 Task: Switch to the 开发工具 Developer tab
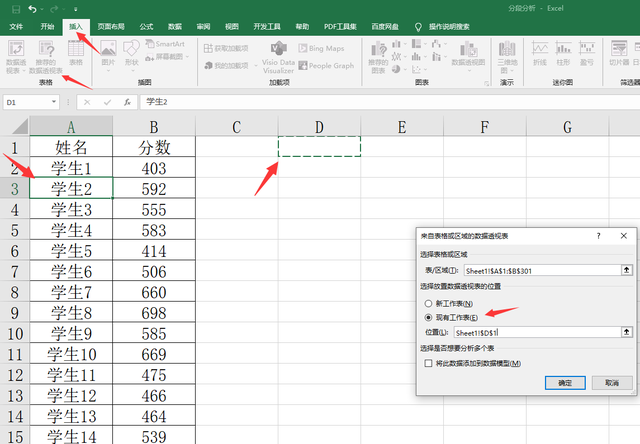pyautogui.click(x=267, y=27)
